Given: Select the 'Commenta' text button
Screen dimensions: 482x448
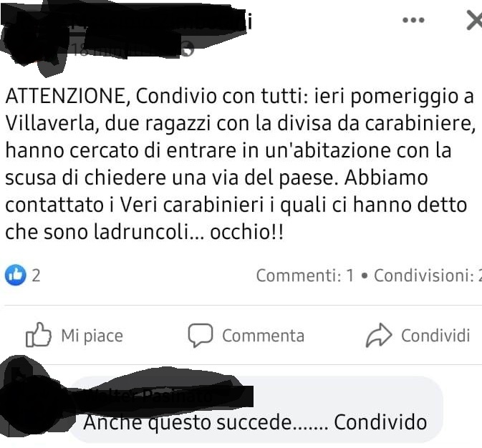Looking at the screenshot, I should point(263,336).
